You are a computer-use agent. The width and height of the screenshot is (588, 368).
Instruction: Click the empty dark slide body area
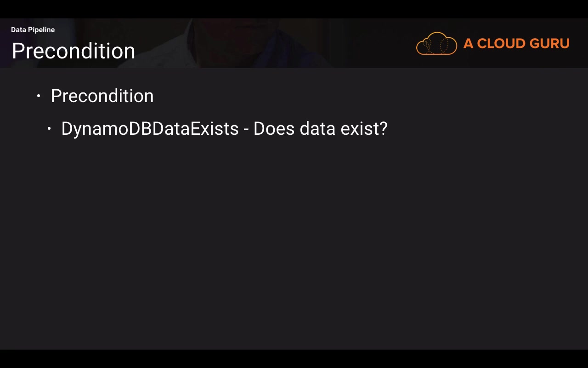pyautogui.click(x=294, y=239)
